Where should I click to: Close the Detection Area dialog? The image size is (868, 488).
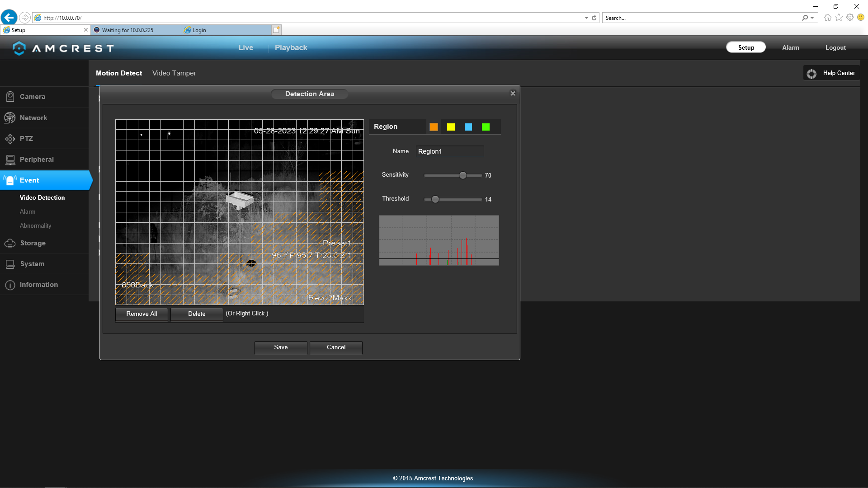(513, 94)
